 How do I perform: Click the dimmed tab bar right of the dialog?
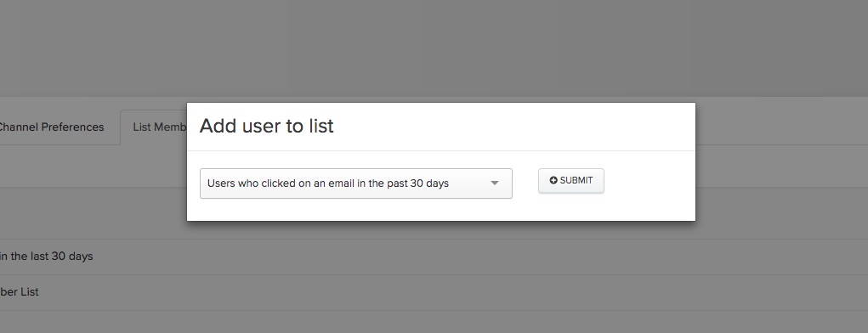pos(781,121)
